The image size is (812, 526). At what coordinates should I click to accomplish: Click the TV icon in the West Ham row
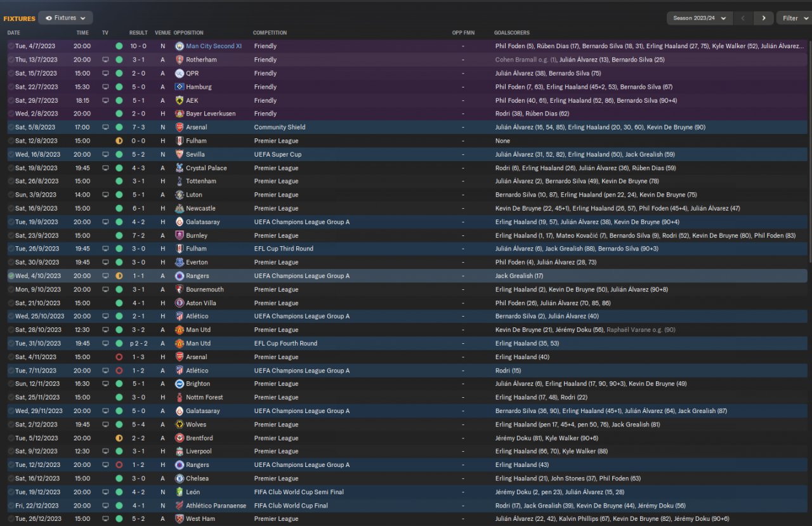click(105, 519)
